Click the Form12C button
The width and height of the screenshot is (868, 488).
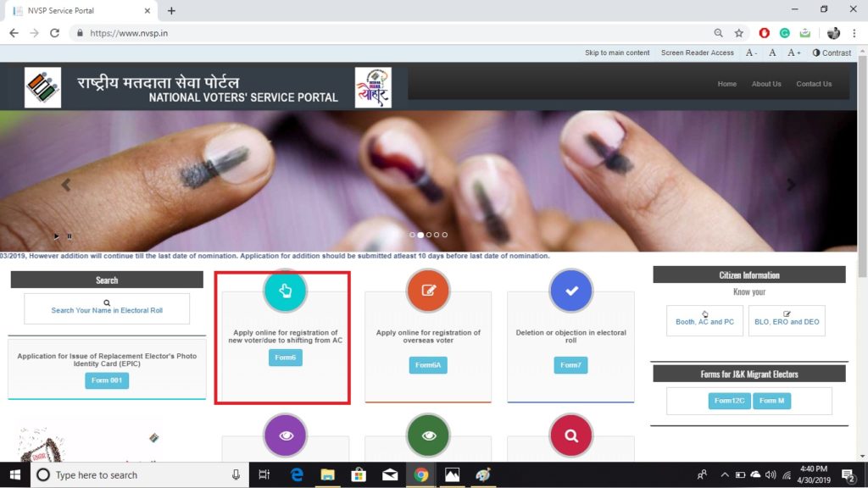click(729, 401)
